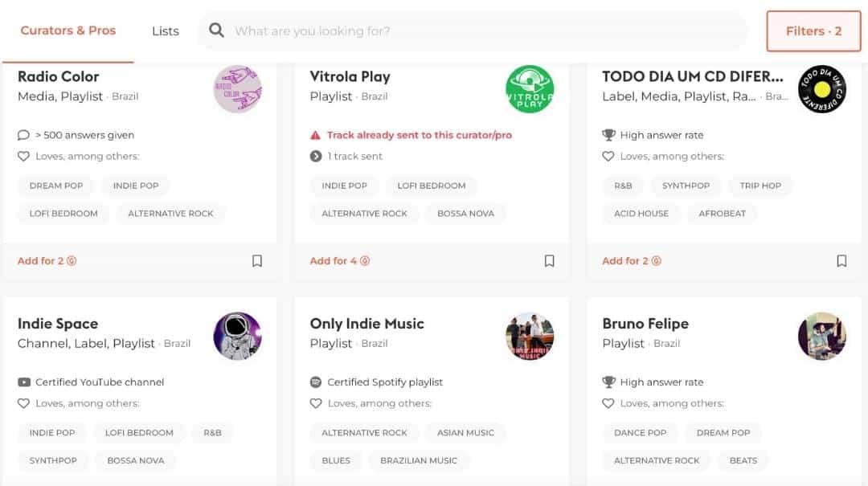Select the BOSSA NOVA tag on Vitrola Play

(465, 213)
